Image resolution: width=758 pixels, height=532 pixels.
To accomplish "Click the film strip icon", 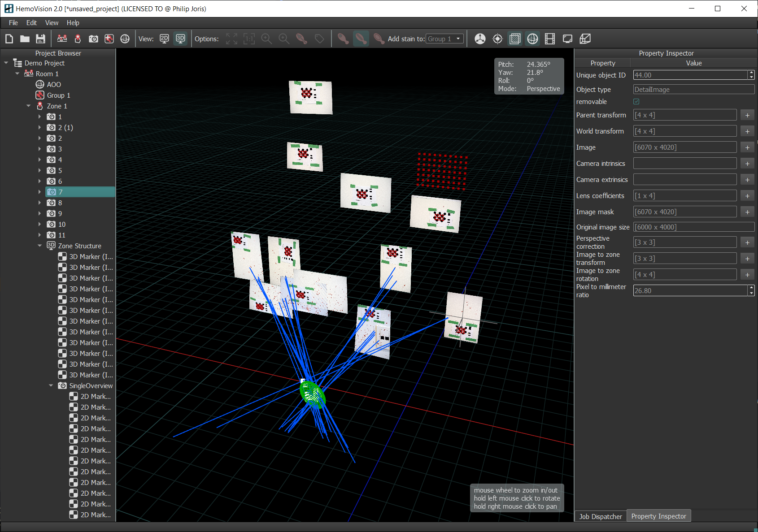I will point(550,39).
